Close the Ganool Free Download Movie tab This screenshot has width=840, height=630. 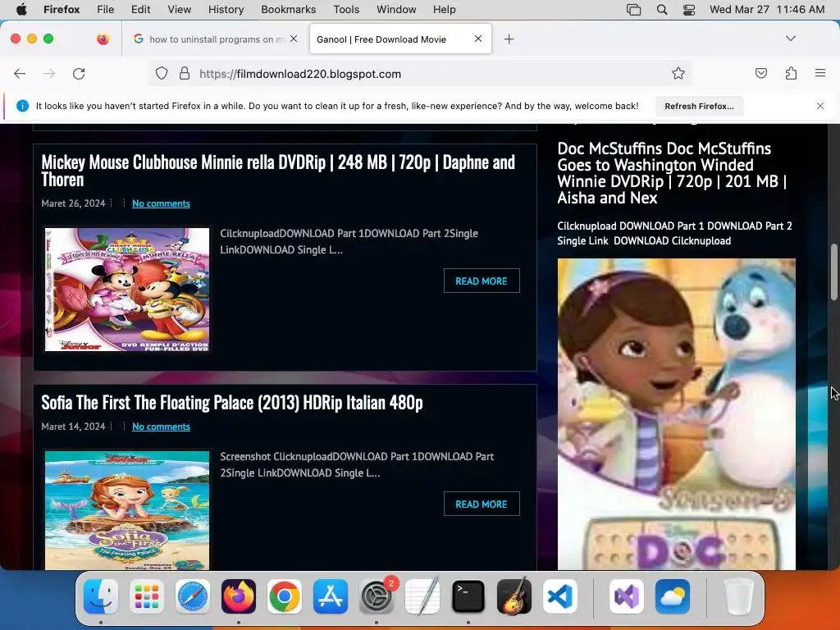[478, 39]
